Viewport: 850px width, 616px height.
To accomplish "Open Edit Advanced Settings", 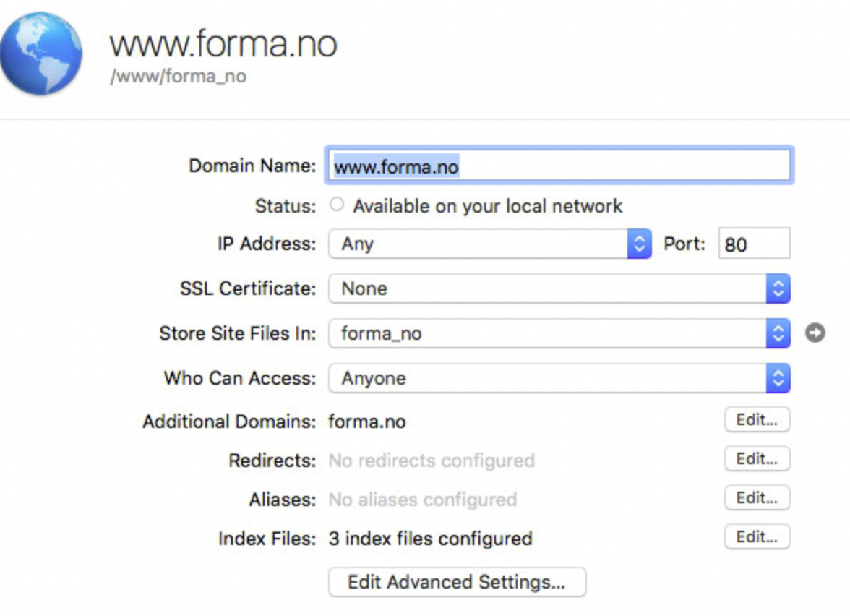I will 457,582.
